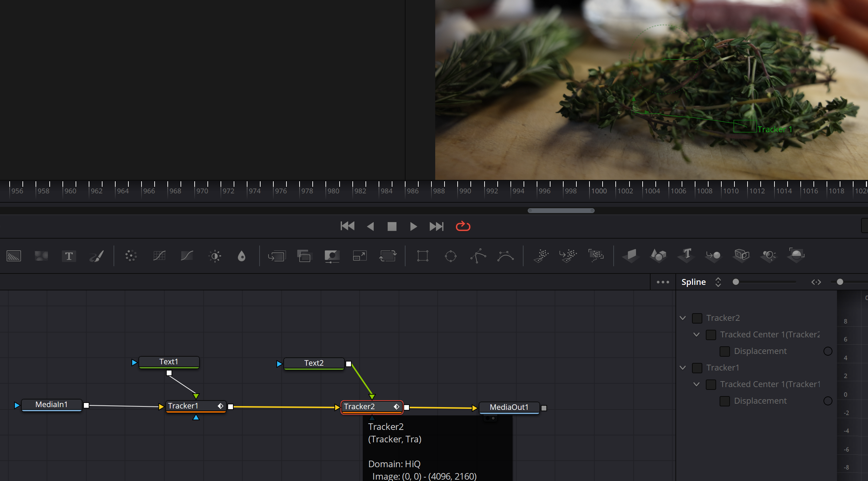
Task: Add a Blur tool (droplet icon)
Action: (x=242, y=256)
